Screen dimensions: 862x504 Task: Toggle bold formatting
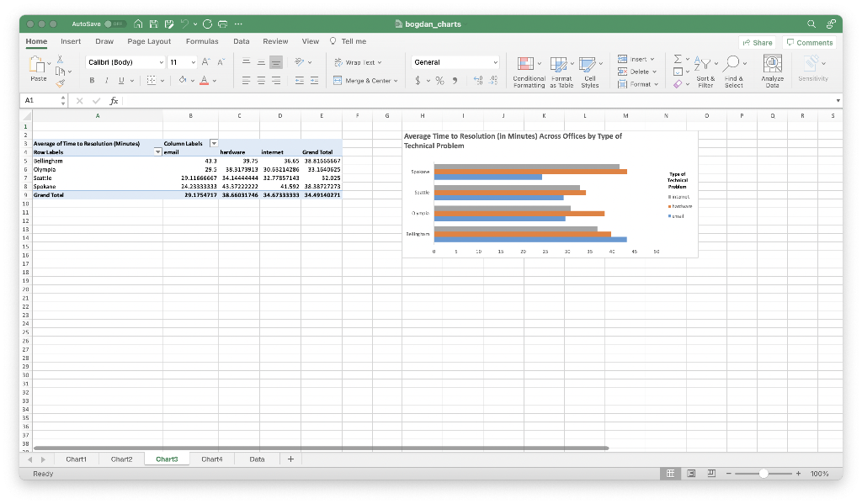[92, 80]
